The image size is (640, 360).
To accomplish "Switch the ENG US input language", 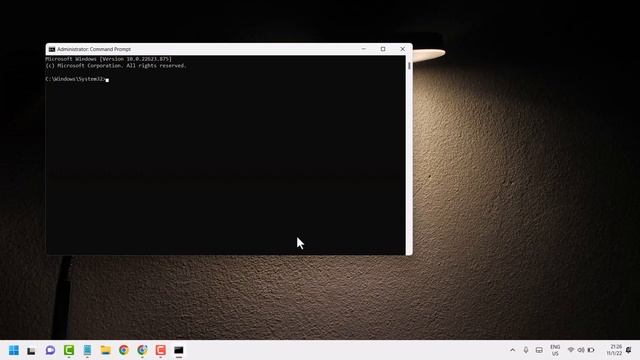I will (555, 350).
